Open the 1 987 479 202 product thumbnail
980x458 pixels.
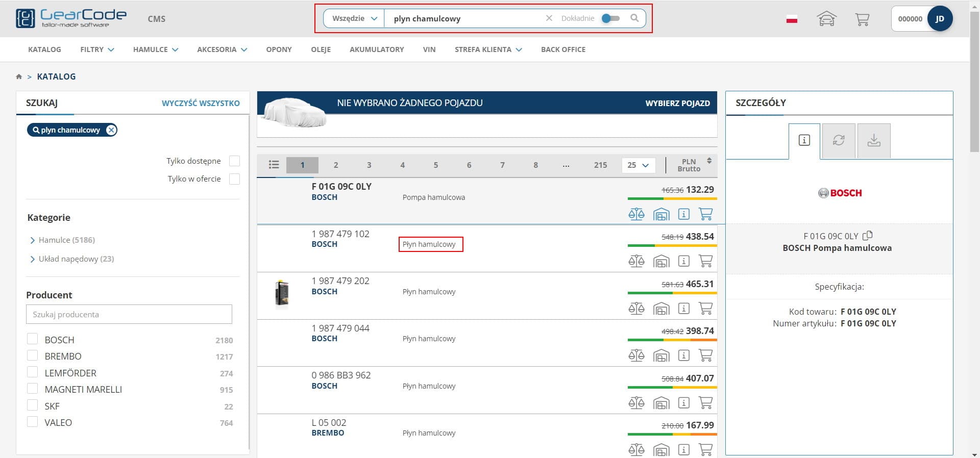coord(282,295)
